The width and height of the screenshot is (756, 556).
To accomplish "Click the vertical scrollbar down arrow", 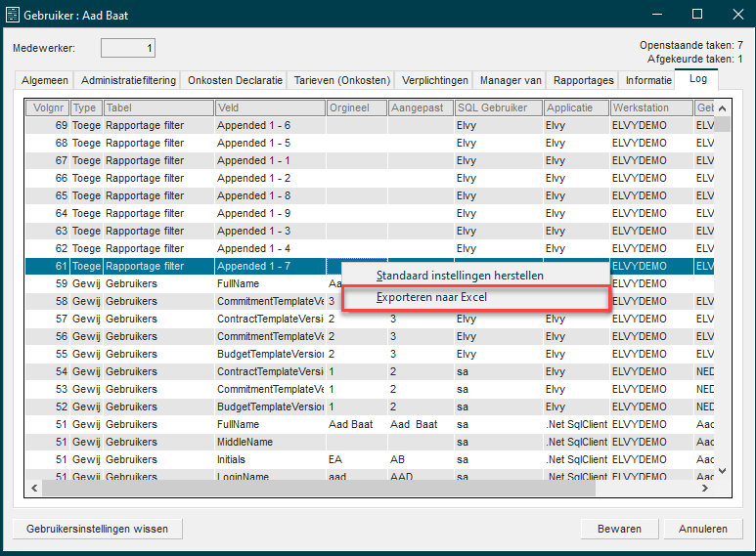I will click(722, 471).
